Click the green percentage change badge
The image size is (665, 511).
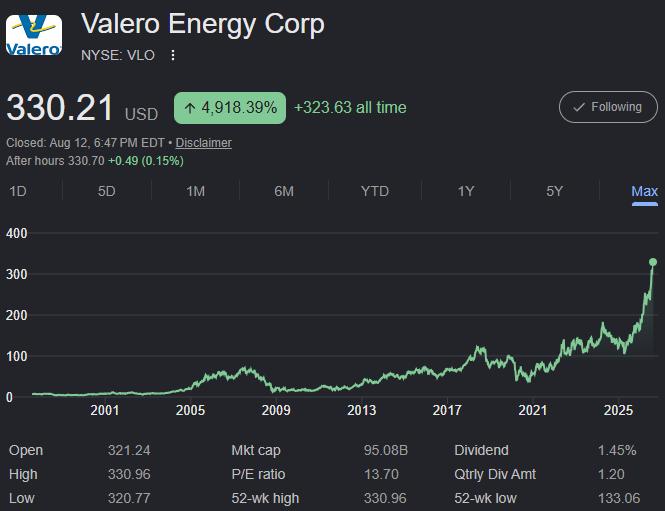tap(230, 108)
